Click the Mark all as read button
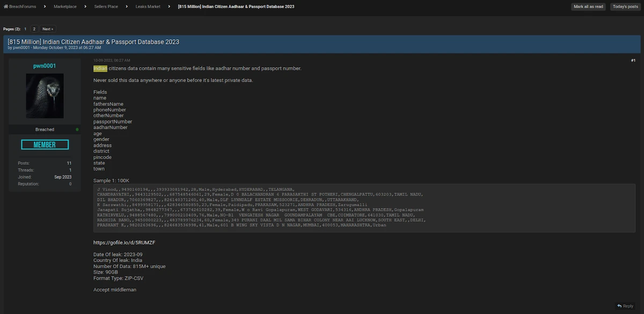The height and width of the screenshot is (314, 644). (588, 6)
